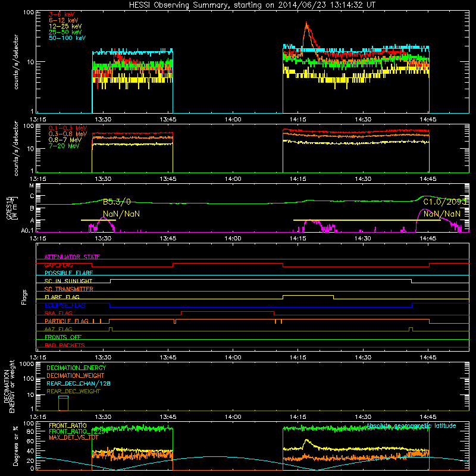Select the SC_TRANSMITTER flag label
Screen dimensions: 476x476
[68, 289]
